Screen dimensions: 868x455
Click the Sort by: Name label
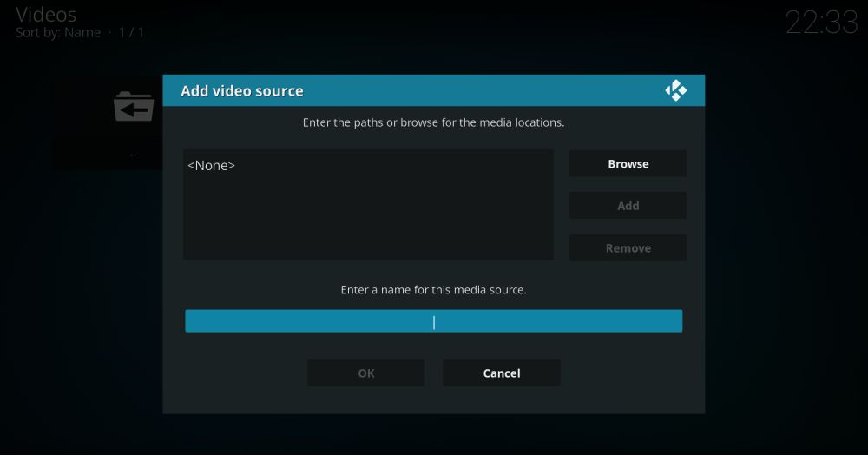pos(58,33)
